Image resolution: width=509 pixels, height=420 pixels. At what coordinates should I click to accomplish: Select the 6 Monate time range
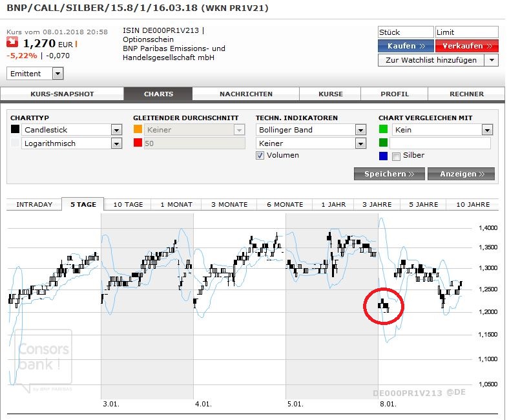pos(285,204)
